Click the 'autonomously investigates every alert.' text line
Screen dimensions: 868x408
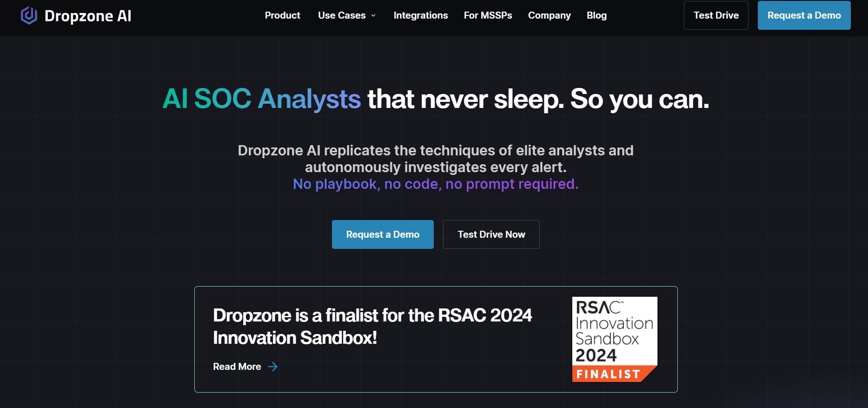[436, 167]
